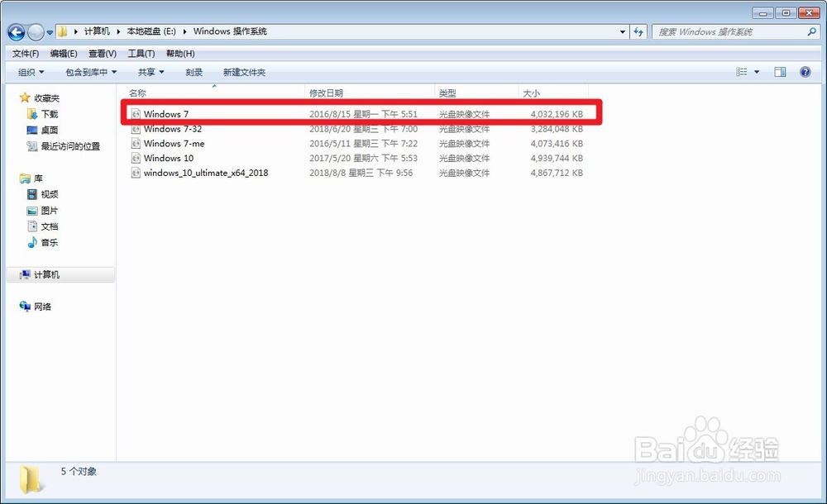Click the folder icon in address bar
This screenshot has width=827, height=504.
pyautogui.click(x=62, y=31)
